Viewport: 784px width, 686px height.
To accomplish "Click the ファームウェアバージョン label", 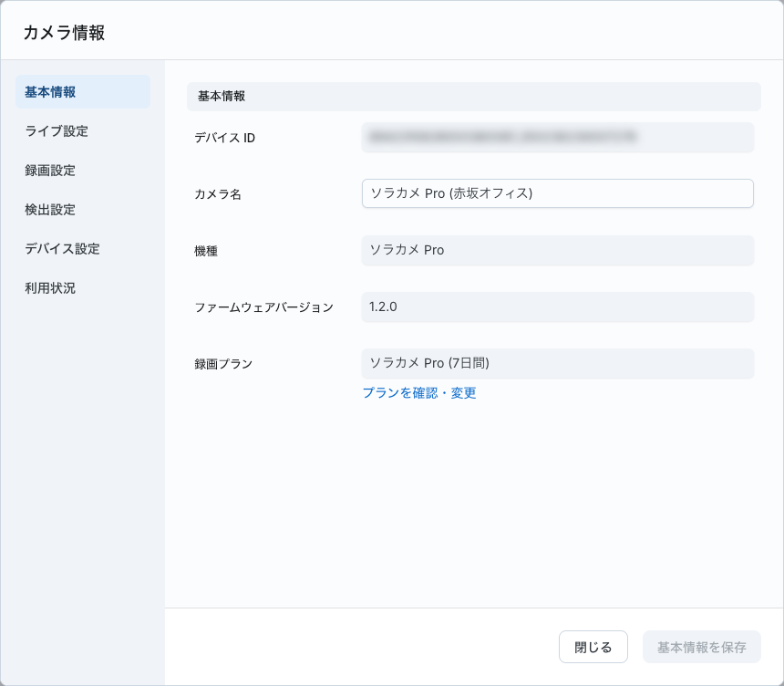I will (x=264, y=307).
